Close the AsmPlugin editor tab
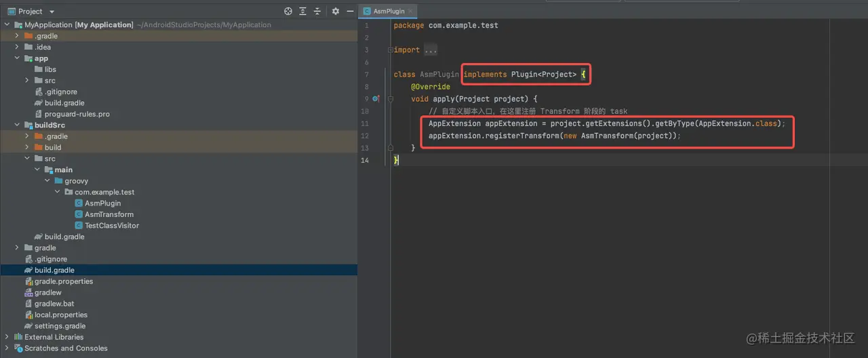Viewport: 868px width, 358px height. pyautogui.click(x=410, y=12)
